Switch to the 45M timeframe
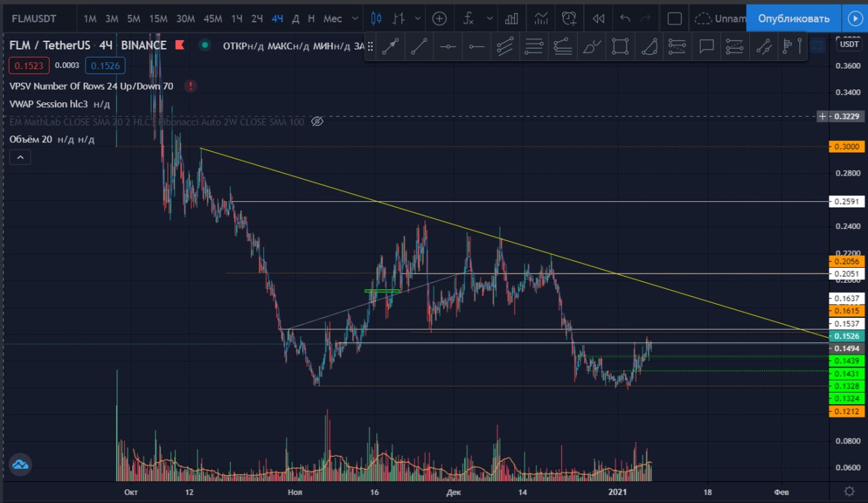The image size is (868, 503). pos(213,18)
